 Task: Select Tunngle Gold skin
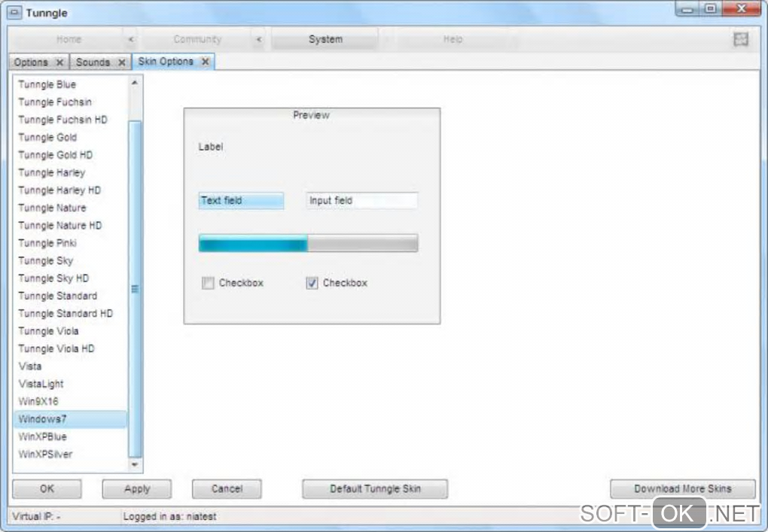coord(70,137)
